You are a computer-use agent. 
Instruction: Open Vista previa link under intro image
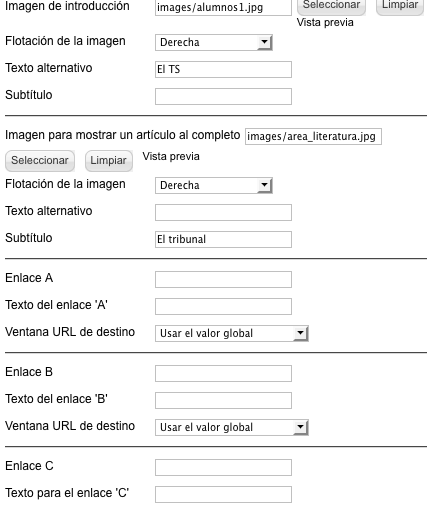325,23
